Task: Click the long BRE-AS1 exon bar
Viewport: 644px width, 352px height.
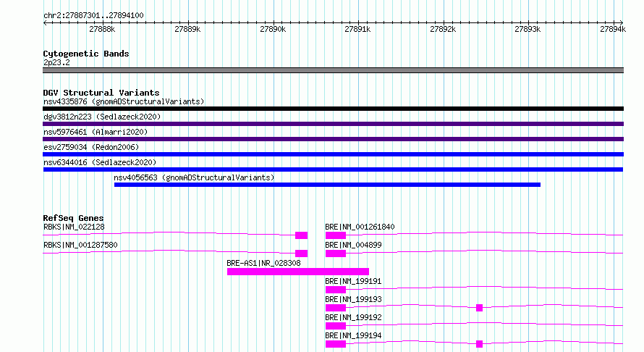Action: click(x=298, y=272)
